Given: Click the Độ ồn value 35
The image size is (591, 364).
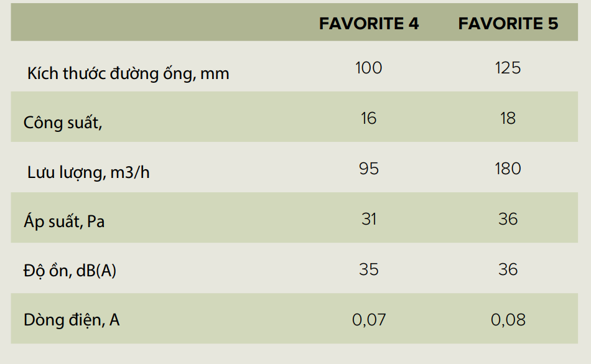Looking at the screenshot, I should (369, 269).
